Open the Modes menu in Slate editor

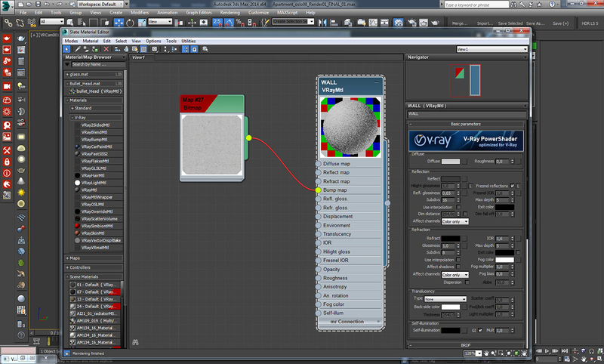71,41
